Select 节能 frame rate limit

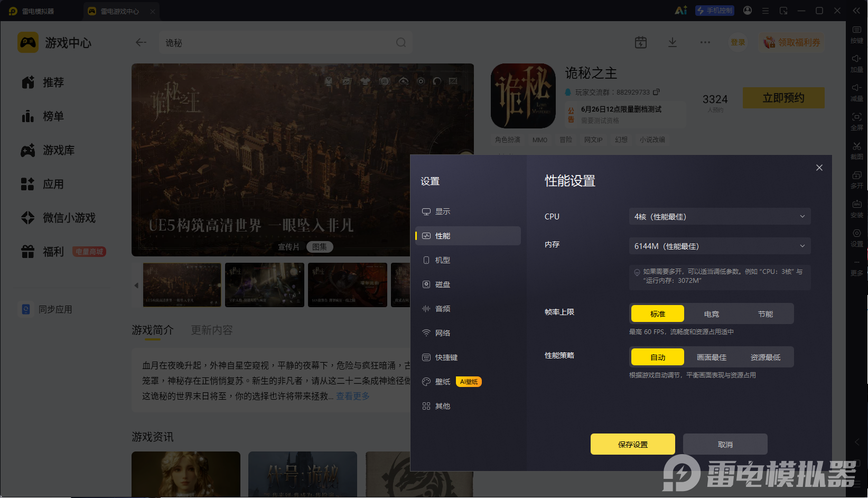(x=766, y=314)
